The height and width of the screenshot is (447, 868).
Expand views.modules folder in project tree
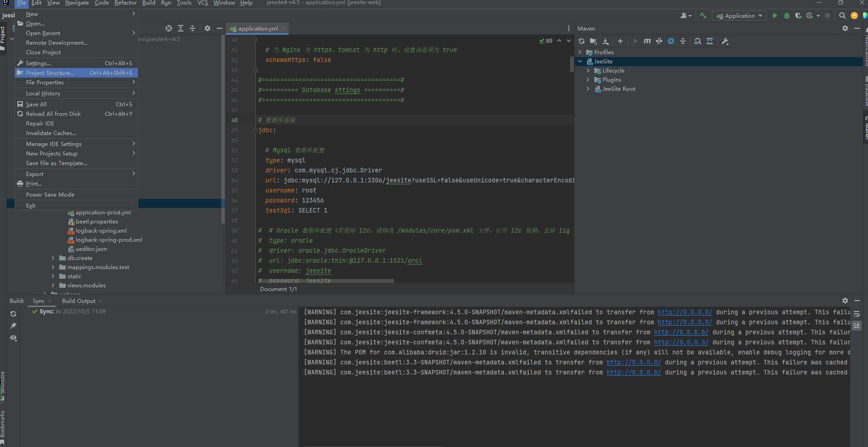pyautogui.click(x=53, y=286)
